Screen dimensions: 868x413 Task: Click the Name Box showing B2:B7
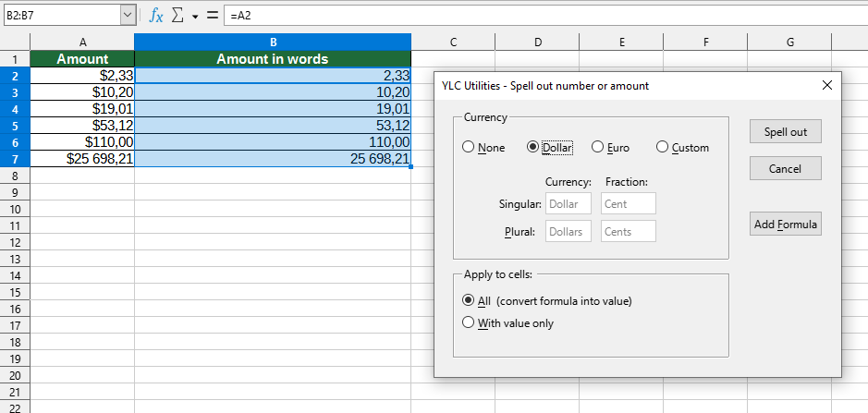tap(62, 16)
